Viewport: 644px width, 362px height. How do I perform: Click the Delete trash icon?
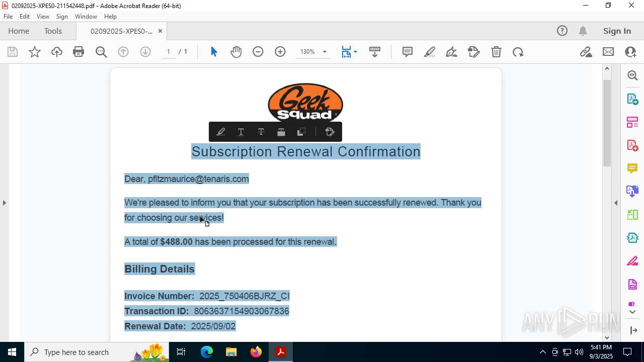point(496,52)
